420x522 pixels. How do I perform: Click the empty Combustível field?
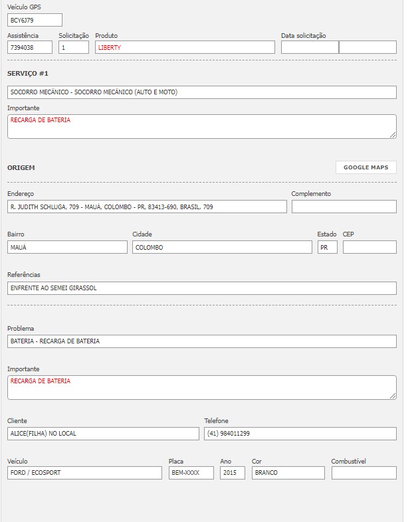coord(364,473)
